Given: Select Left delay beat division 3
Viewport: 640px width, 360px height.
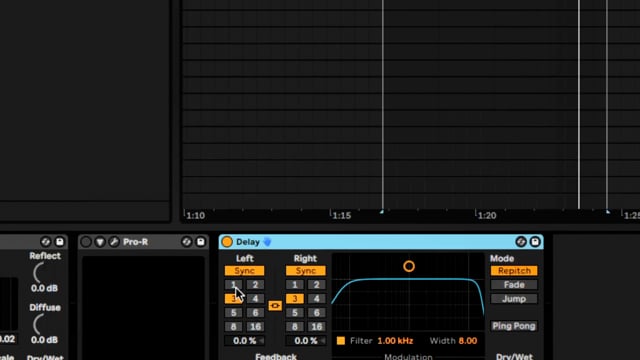Looking at the screenshot, I should pyautogui.click(x=233, y=299).
